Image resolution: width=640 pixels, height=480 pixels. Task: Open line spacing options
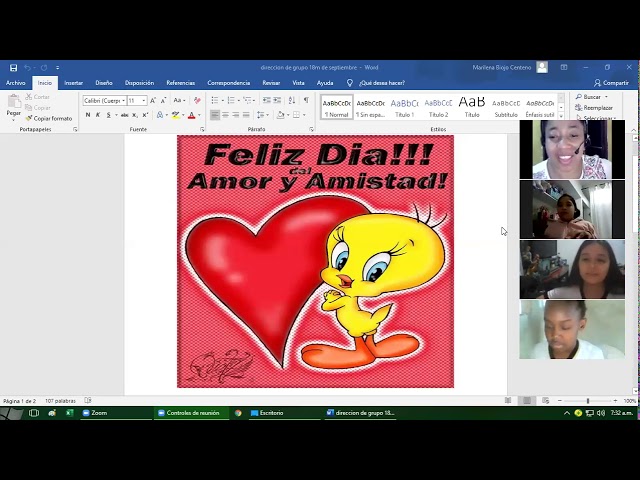(x=260, y=115)
